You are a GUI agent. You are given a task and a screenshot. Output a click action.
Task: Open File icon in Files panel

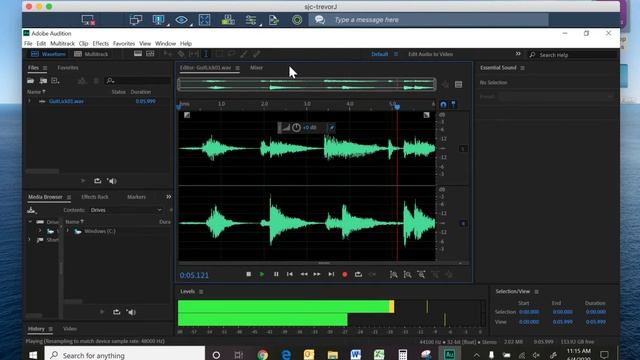tap(31, 81)
